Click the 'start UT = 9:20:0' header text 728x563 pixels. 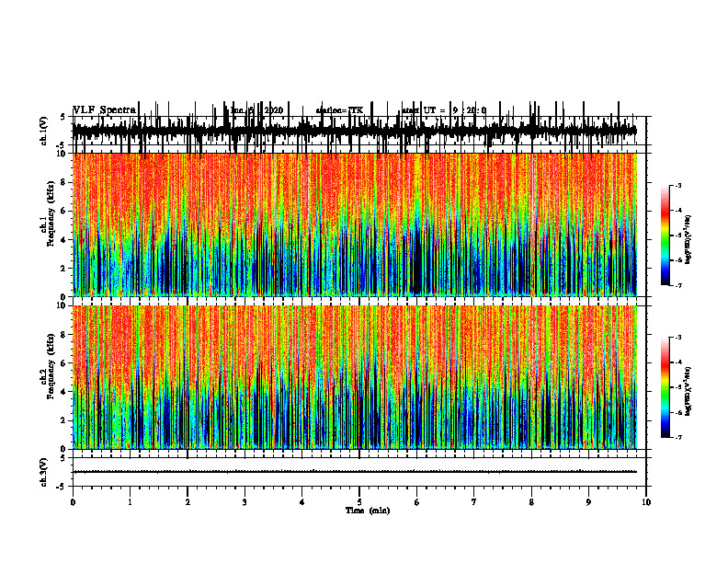tap(444, 110)
